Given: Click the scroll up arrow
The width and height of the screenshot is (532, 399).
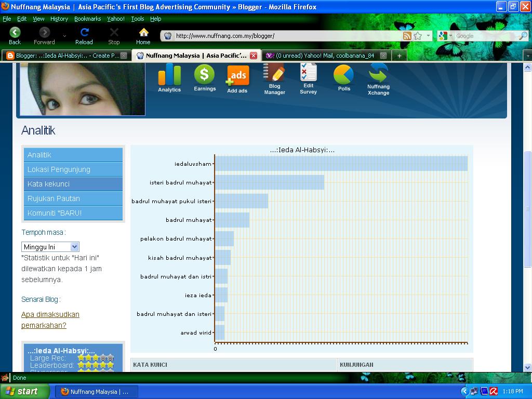Looking at the screenshot, I should click(x=528, y=67).
